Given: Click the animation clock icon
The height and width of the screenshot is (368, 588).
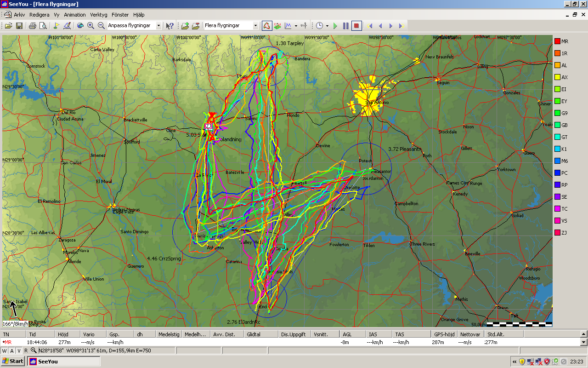Looking at the screenshot, I should point(320,26).
